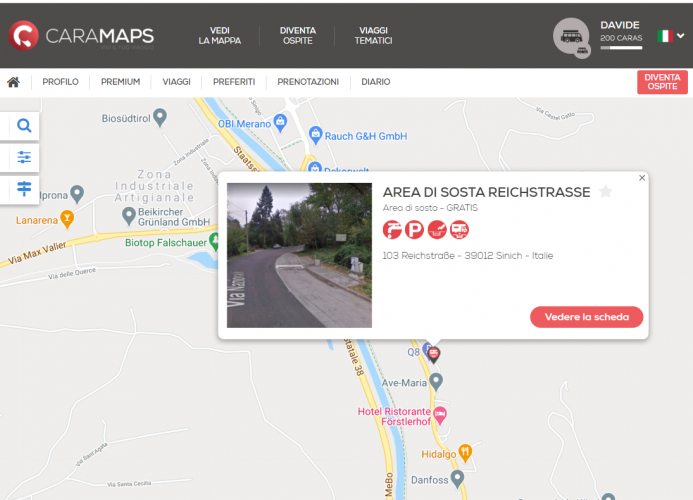The width and height of the screenshot is (693, 500).
Task: Toggle favorite star for Area di Sosta Reichstrasse
Action: (605, 192)
